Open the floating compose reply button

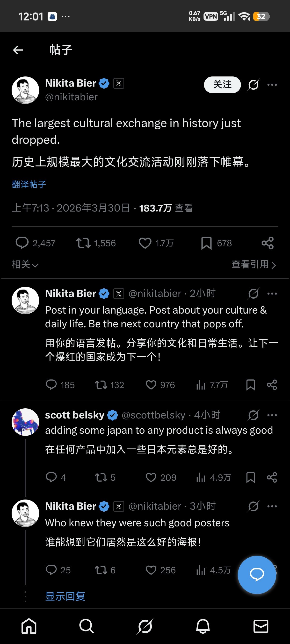point(257,575)
